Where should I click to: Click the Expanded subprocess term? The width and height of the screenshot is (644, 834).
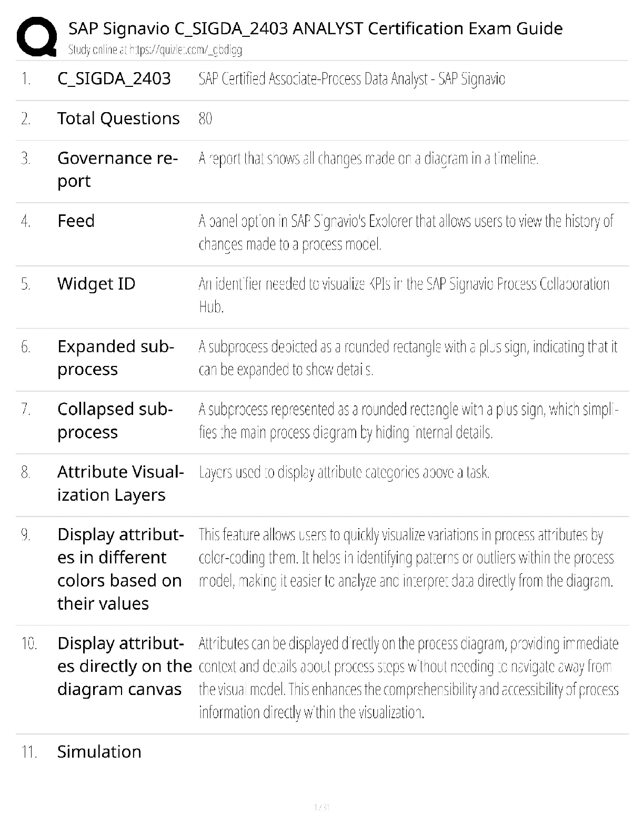tap(115, 358)
